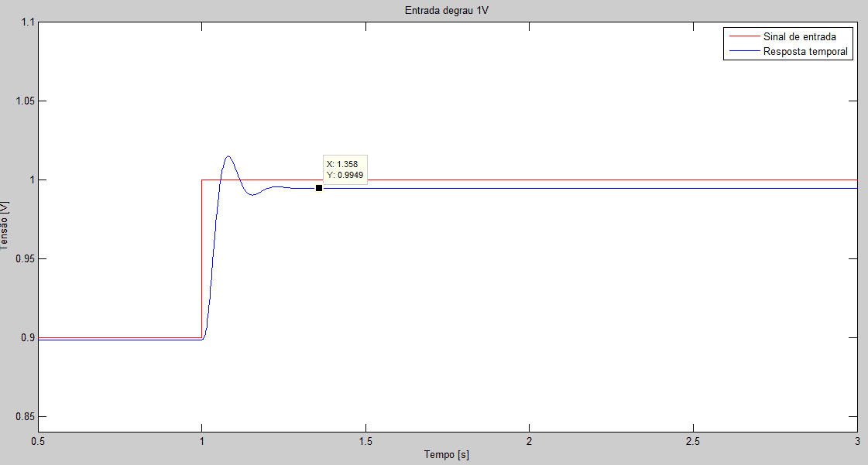Click the x-axis tick label 1.5
This screenshot has height=465, width=868.
tap(365, 440)
